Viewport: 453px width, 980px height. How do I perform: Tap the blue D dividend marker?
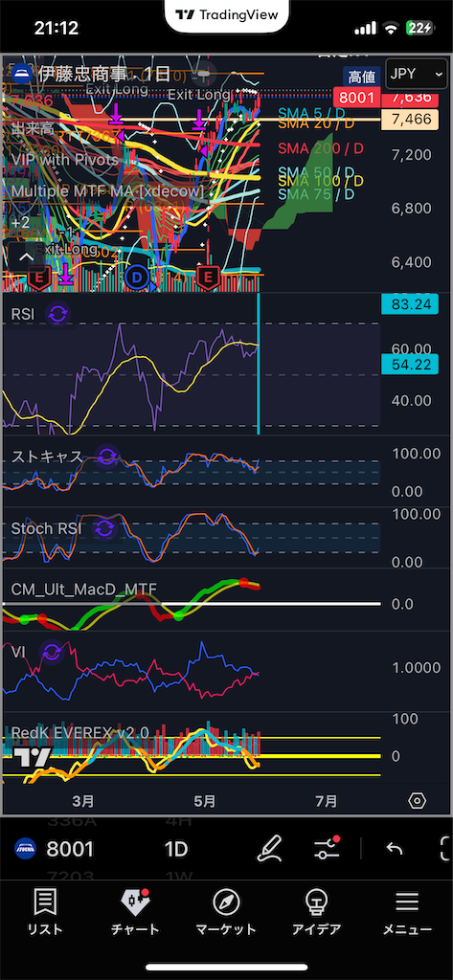point(137,277)
